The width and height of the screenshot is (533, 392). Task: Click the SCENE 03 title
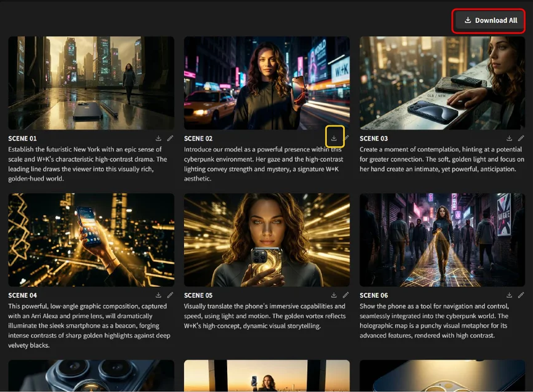tap(373, 138)
